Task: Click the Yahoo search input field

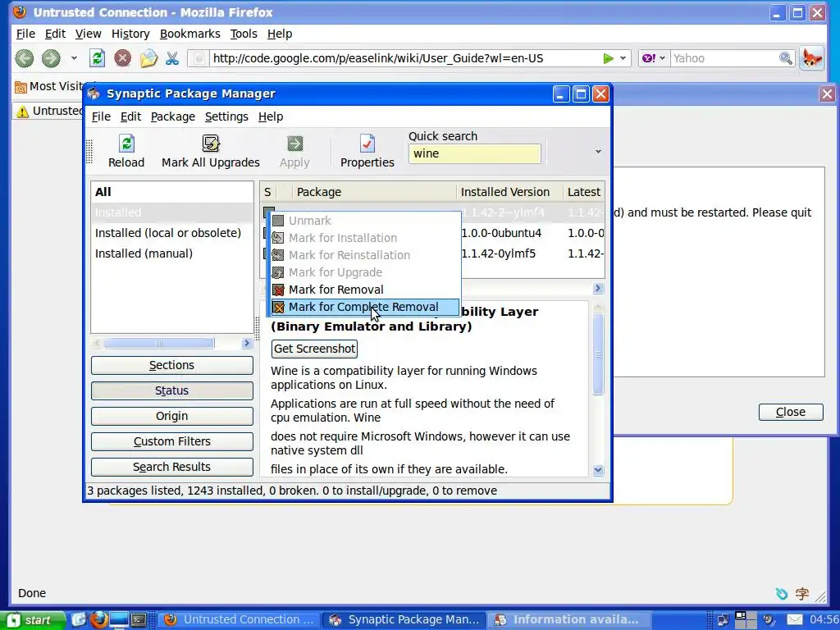Action: [724, 58]
